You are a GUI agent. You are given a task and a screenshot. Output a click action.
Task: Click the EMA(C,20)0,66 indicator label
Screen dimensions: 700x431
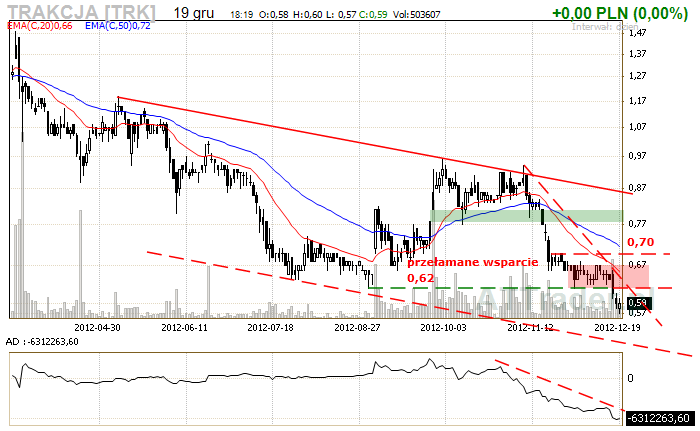click(x=40, y=26)
